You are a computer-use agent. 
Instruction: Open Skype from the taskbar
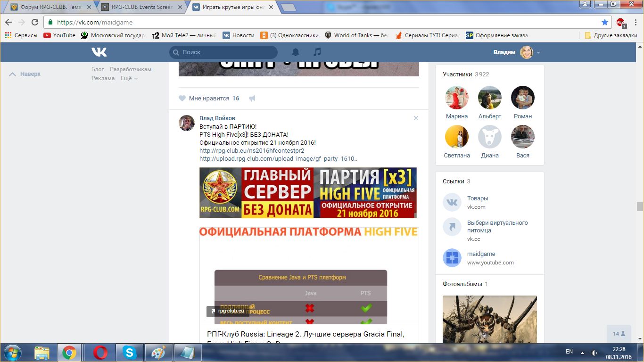tap(129, 353)
